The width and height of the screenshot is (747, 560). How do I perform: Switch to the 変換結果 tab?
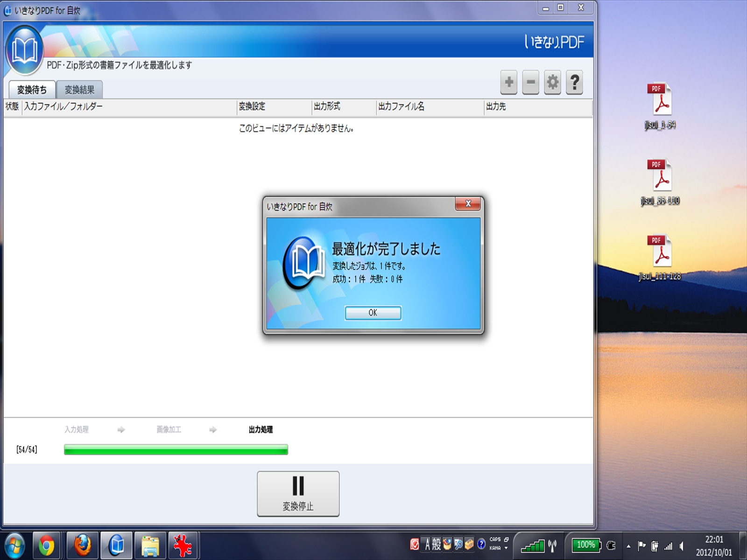point(79,90)
